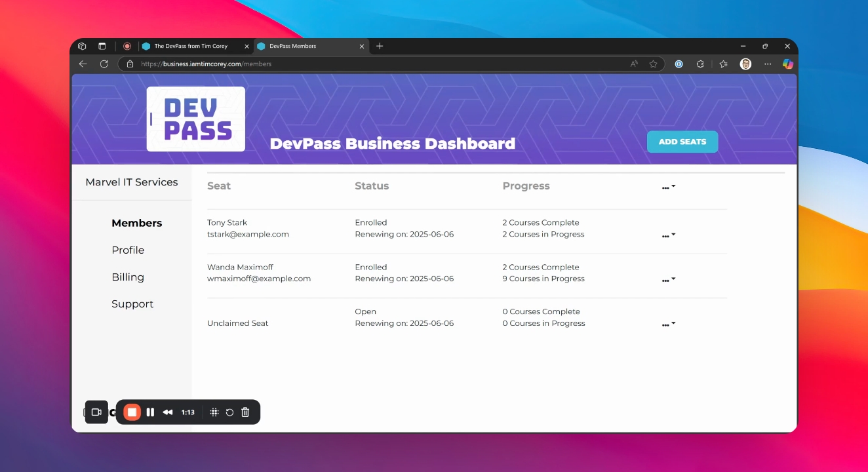Click the tstark@example.com email
The height and width of the screenshot is (472, 868).
point(248,234)
